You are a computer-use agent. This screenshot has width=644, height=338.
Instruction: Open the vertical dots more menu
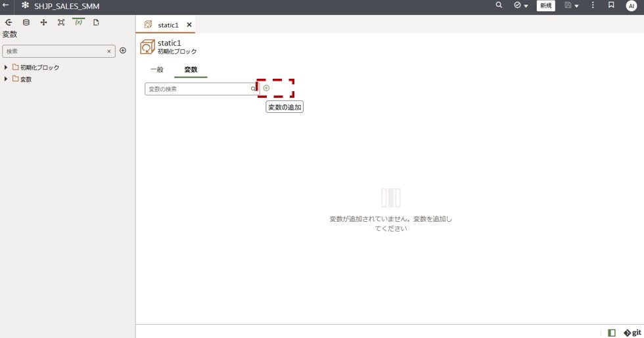(592, 5)
